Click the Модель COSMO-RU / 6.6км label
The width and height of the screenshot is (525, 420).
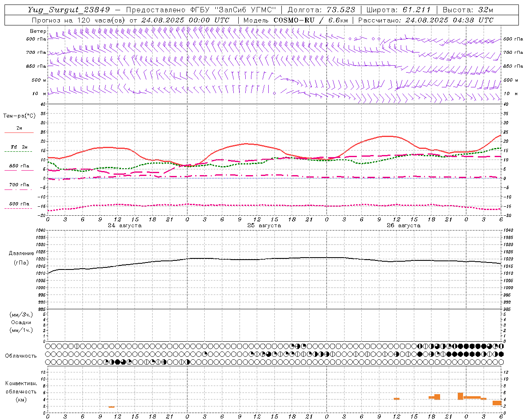295,20
